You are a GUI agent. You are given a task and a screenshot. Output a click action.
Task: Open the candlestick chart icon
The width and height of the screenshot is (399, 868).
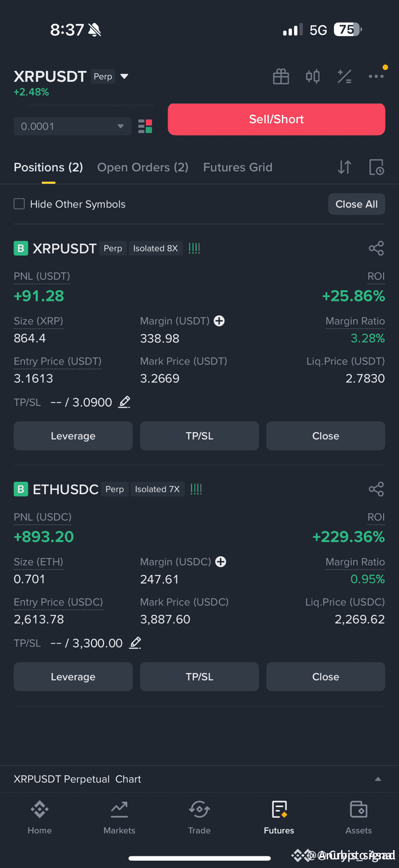pos(313,76)
